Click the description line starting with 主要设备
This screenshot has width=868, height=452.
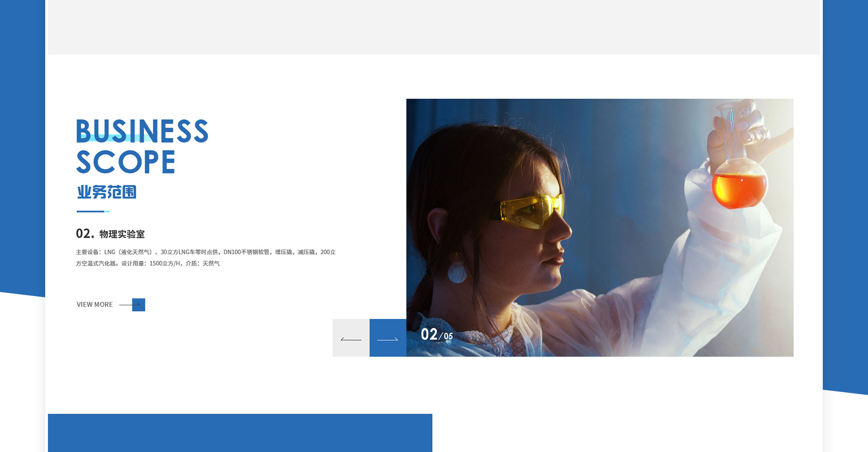pos(206,252)
